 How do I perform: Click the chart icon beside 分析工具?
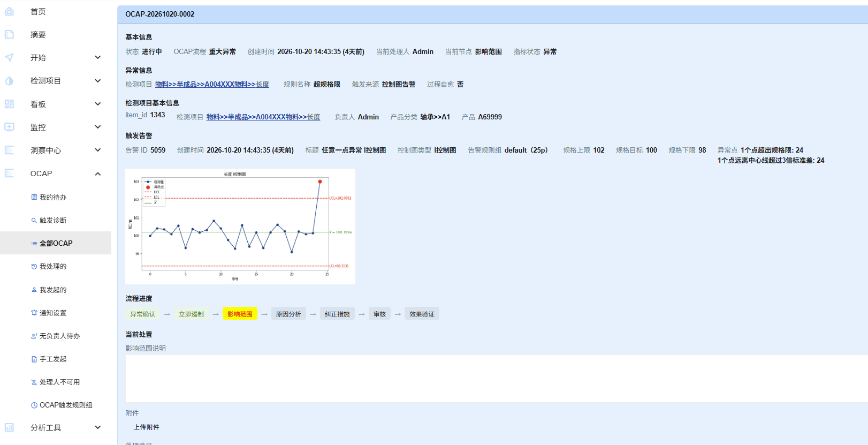click(x=9, y=427)
